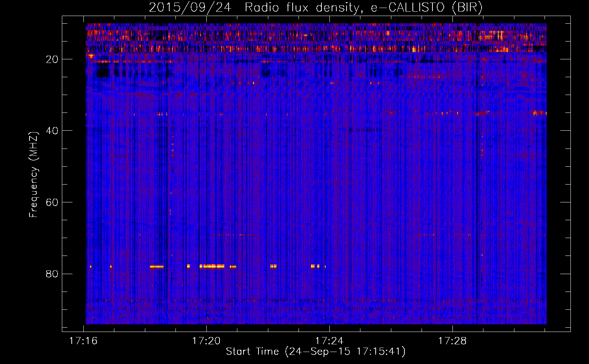This screenshot has height=364, width=589.
Task: Pick the "17:24" time tick label
Action: tap(329, 341)
